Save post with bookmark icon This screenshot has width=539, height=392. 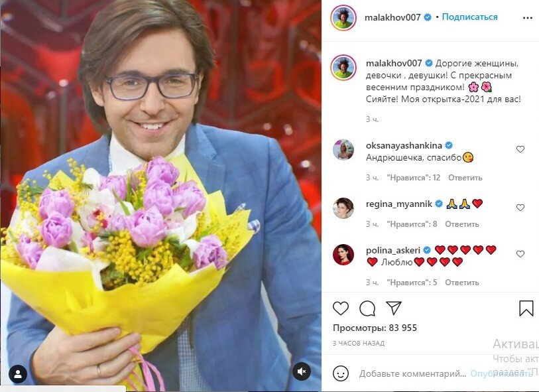click(x=526, y=308)
